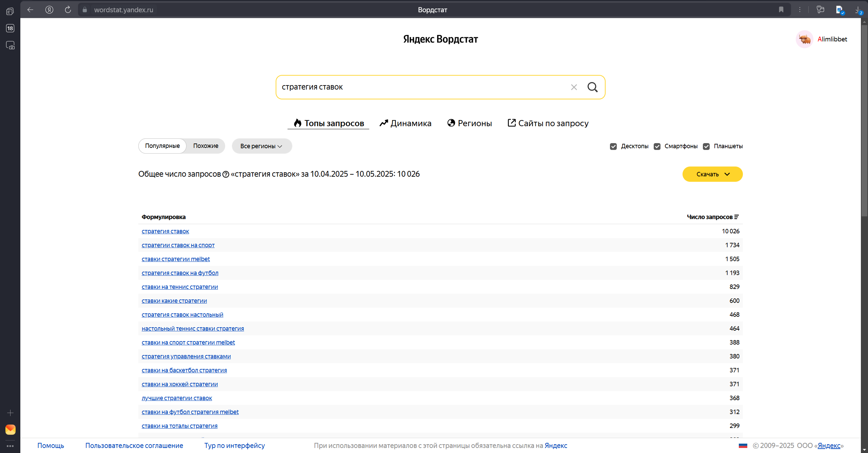
Task: Click the Alimlibbet username
Action: 832,39
